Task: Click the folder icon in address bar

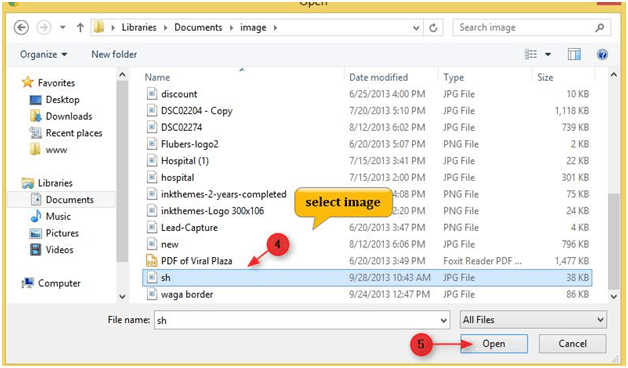Action: [x=99, y=27]
